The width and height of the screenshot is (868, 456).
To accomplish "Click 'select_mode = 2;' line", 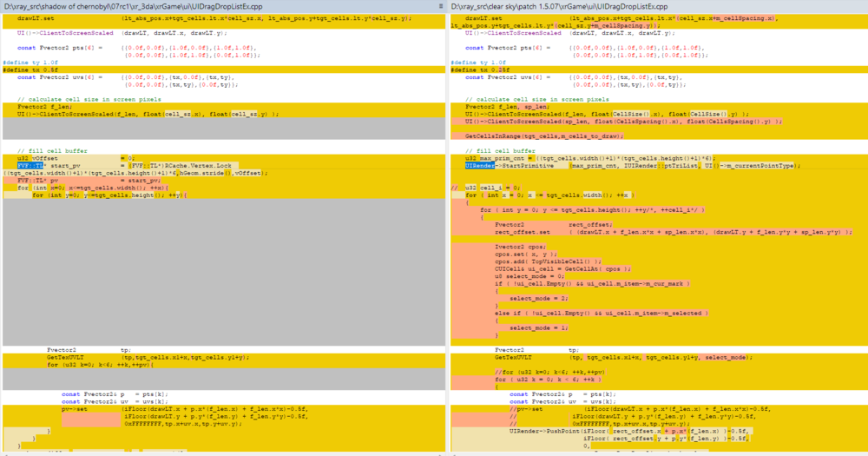I will coord(660,298).
